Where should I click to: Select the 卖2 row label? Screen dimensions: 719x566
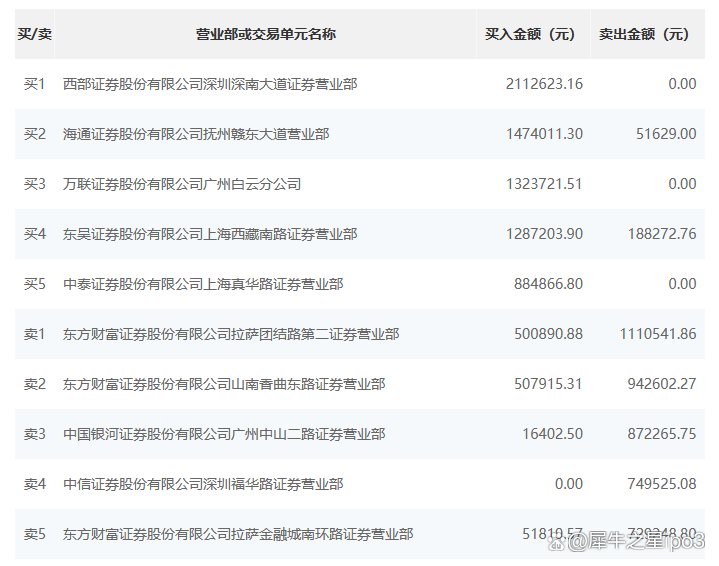(x=35, y=384)
